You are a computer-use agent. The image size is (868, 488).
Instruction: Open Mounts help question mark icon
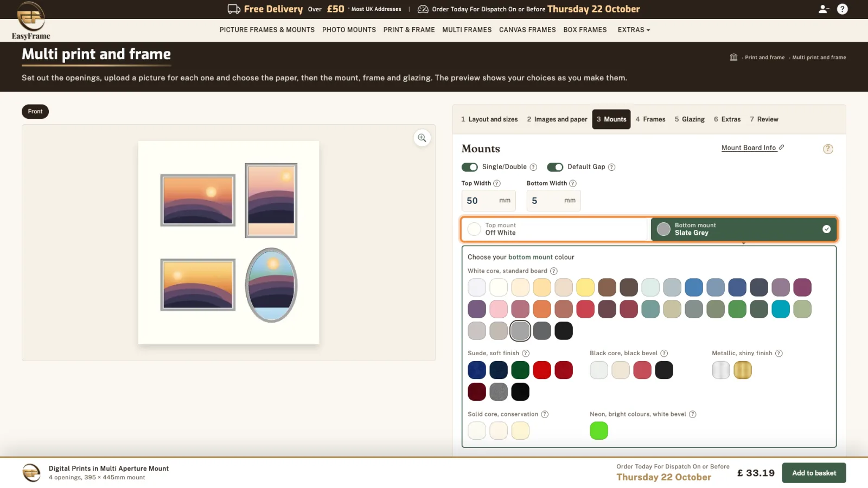828,149
